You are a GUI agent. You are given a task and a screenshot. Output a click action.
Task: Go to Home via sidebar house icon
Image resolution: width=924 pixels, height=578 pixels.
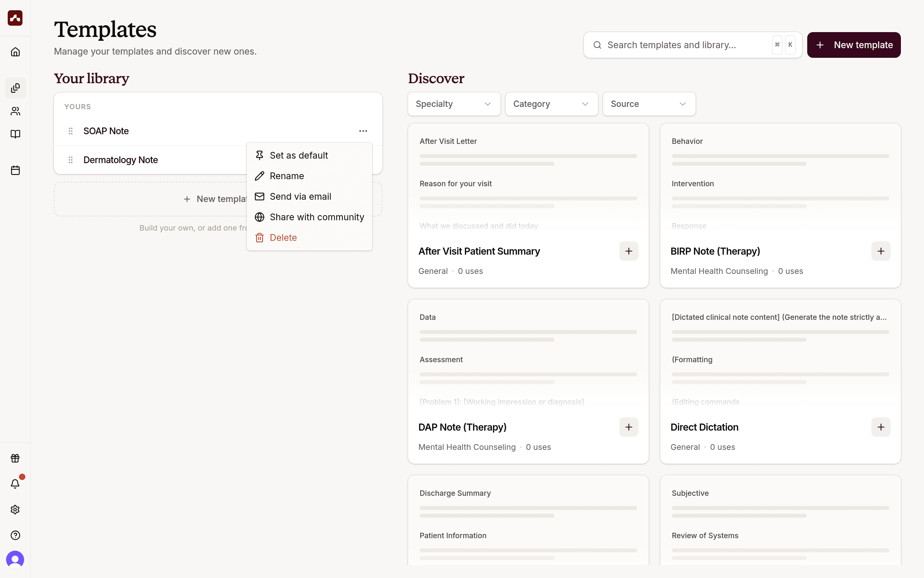(15, 52)
